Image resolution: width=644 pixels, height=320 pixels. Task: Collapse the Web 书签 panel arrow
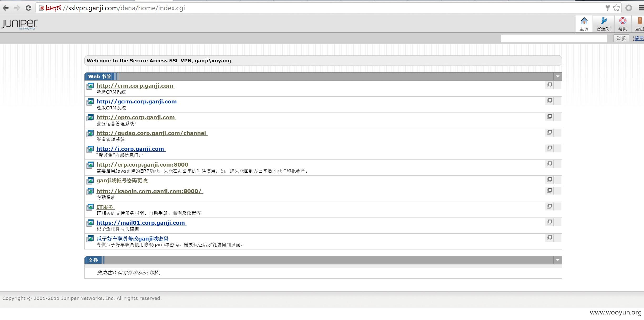[558, 77]
